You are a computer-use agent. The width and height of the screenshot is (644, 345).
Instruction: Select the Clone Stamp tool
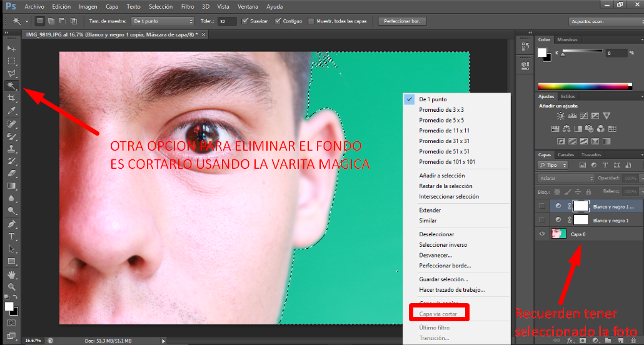point(11,149)
